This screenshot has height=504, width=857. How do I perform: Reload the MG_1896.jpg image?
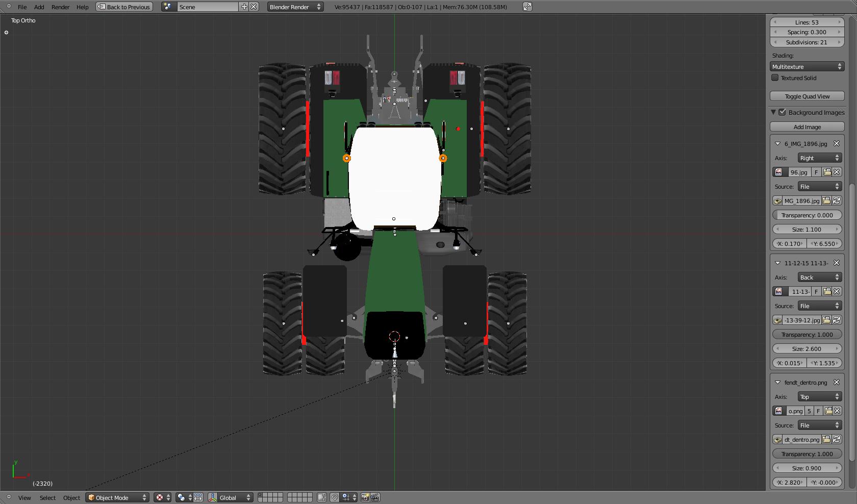coord(837,201)
